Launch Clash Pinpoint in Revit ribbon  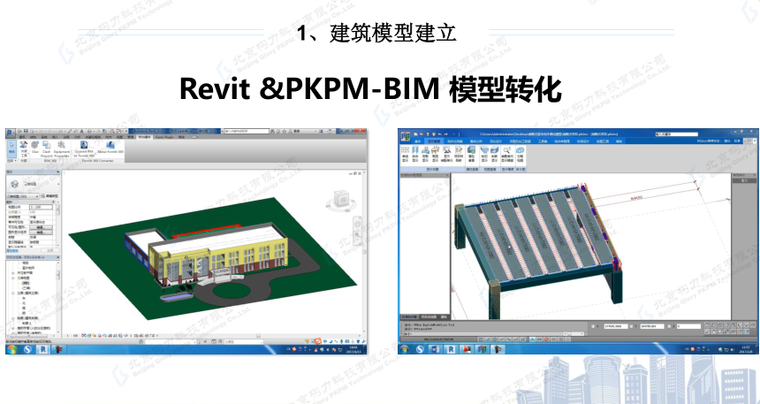[47, 149]
